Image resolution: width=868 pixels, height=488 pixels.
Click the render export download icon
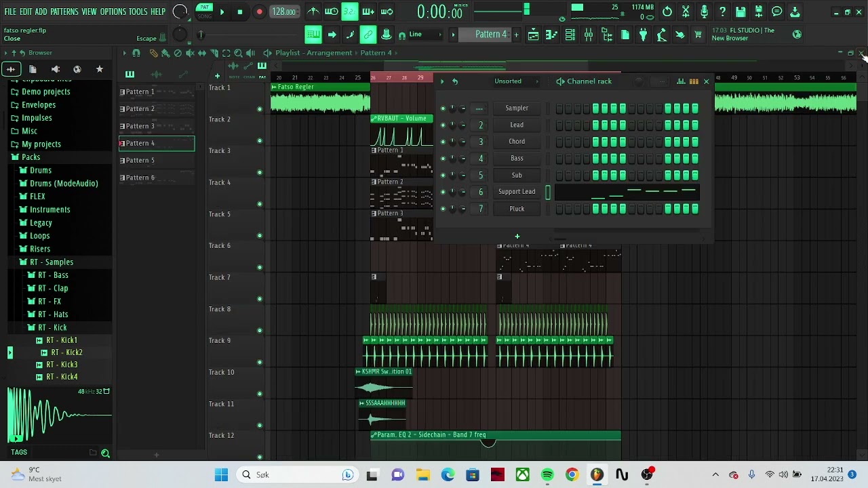[x=795, y=12]
